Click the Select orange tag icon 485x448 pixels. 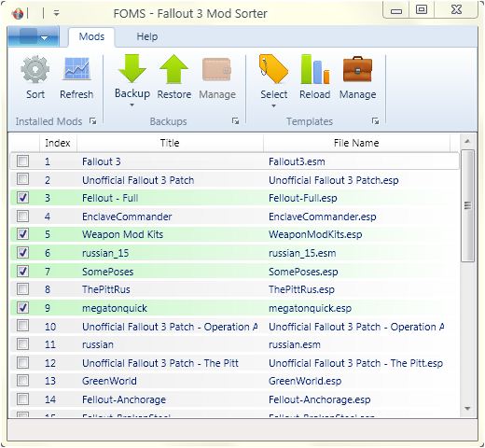click(273, 69)
